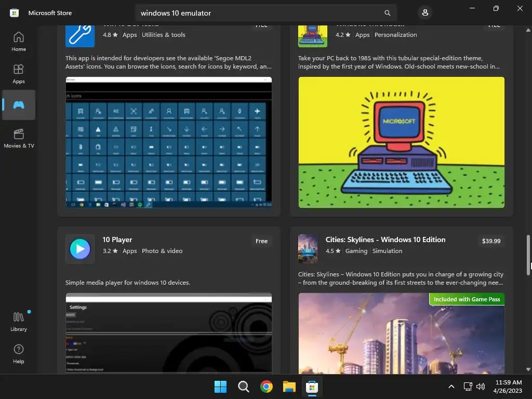Viewport: 532px width, 399px height.
Task: Click the Cities: Skylines description text
Action: pyautogui.click(x=401, y=278)
